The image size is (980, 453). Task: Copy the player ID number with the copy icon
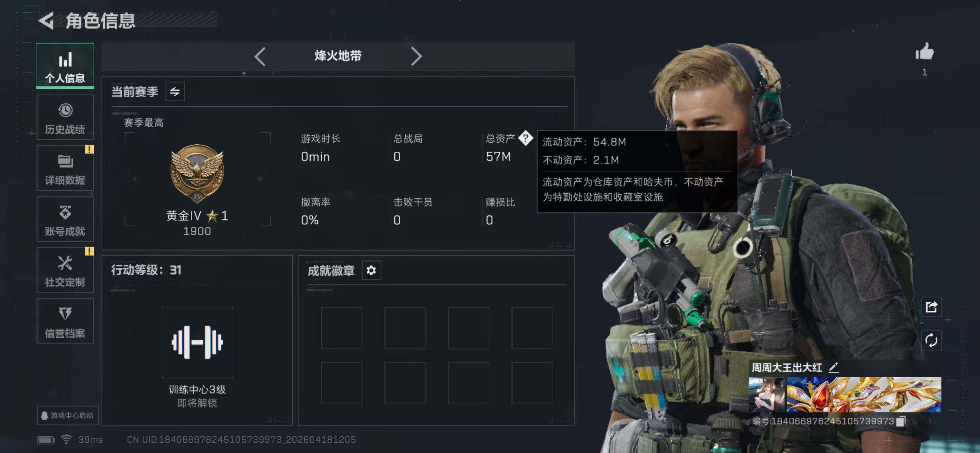901,421
